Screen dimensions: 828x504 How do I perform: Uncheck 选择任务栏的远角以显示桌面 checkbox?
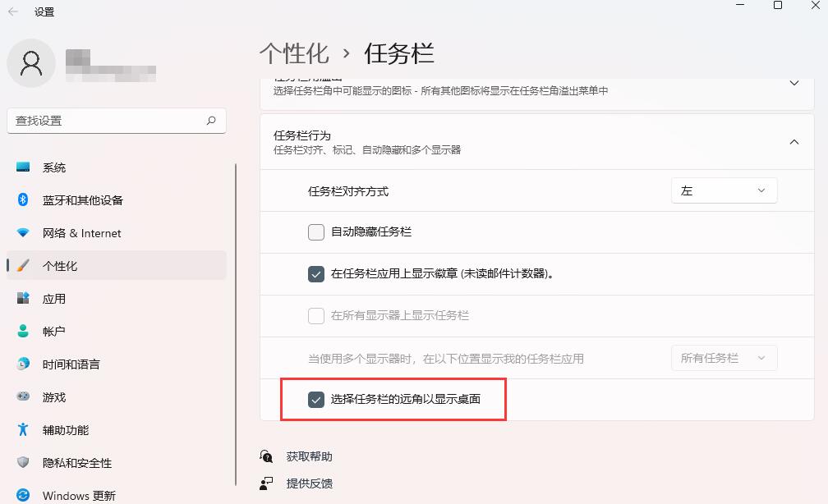click(315, 400)
